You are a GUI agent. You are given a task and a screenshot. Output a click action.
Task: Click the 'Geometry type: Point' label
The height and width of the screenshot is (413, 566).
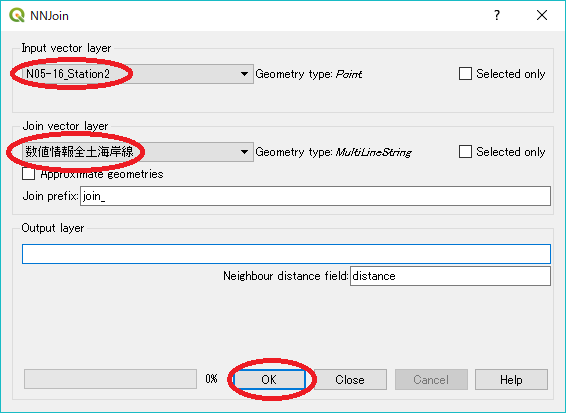click(x=309, y=74)
